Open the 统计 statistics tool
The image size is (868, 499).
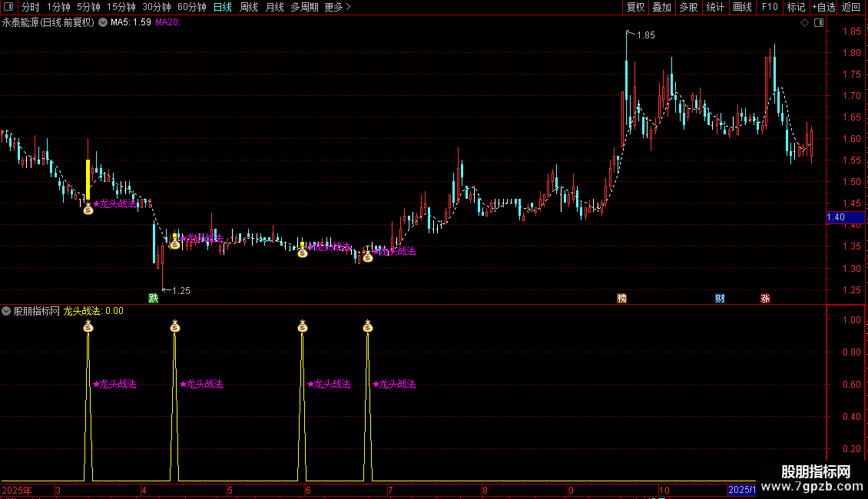pyautogui.click(x=715, y=7)
